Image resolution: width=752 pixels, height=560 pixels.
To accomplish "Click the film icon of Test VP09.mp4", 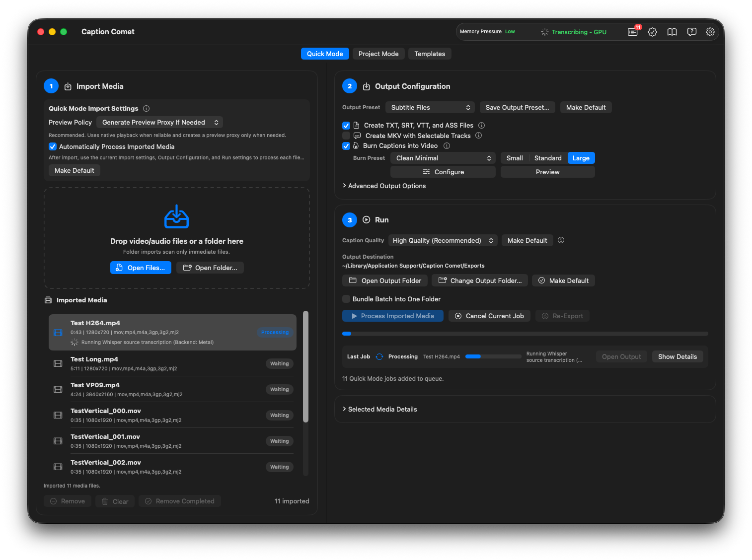I will (58, 389).
